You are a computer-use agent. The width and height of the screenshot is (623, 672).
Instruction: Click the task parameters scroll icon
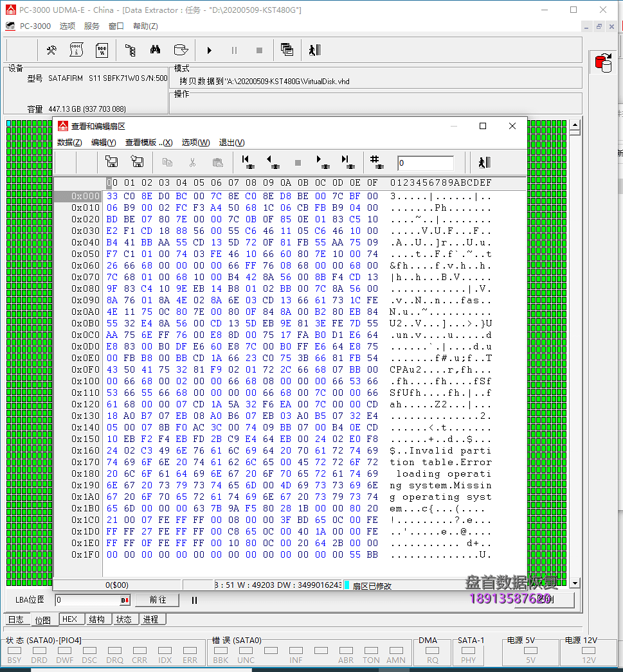click(77, 51)
